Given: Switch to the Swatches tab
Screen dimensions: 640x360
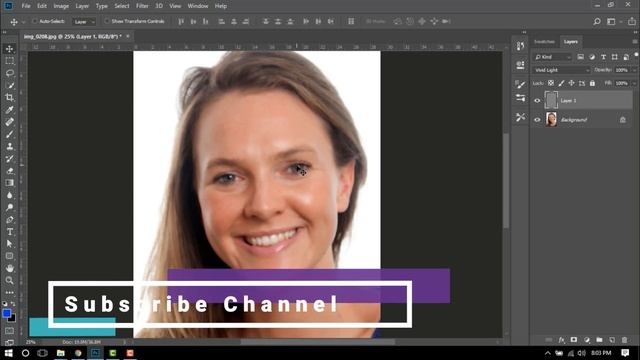Looking at the screenshot, I should coord(544,42).
